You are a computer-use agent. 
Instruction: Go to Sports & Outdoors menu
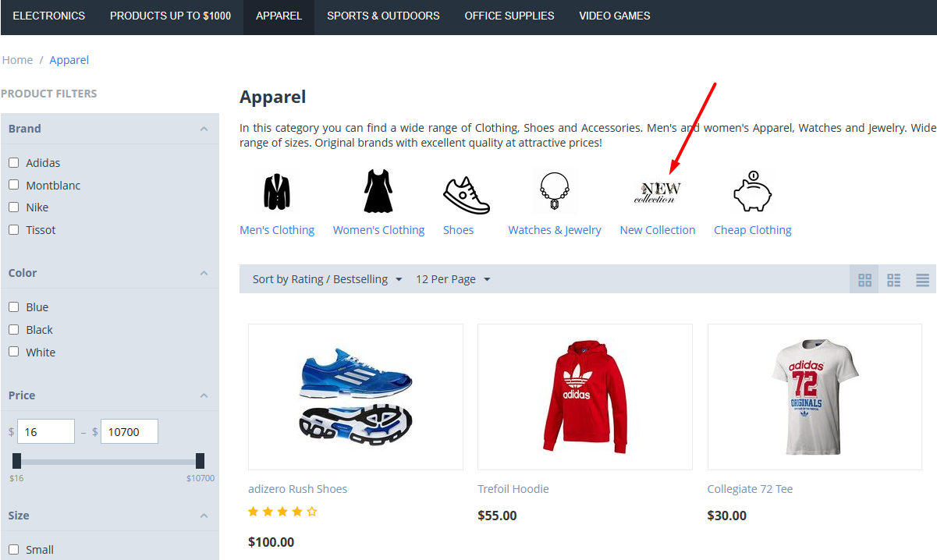coord(383,16)
